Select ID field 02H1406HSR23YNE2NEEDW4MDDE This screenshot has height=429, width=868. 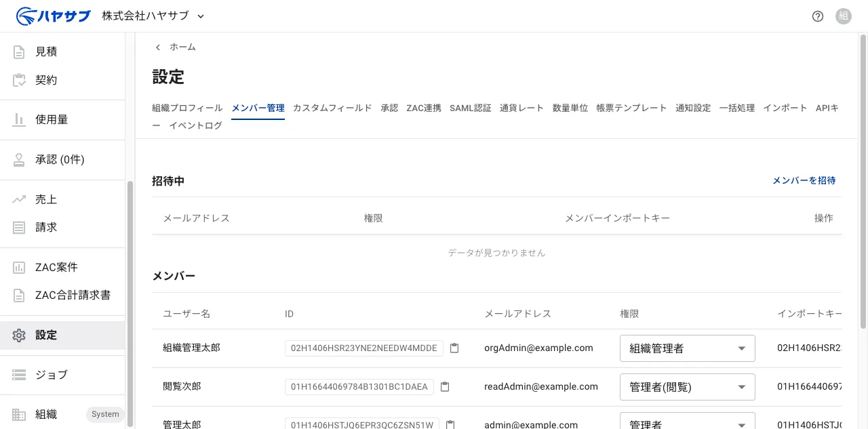click(364, 348)
